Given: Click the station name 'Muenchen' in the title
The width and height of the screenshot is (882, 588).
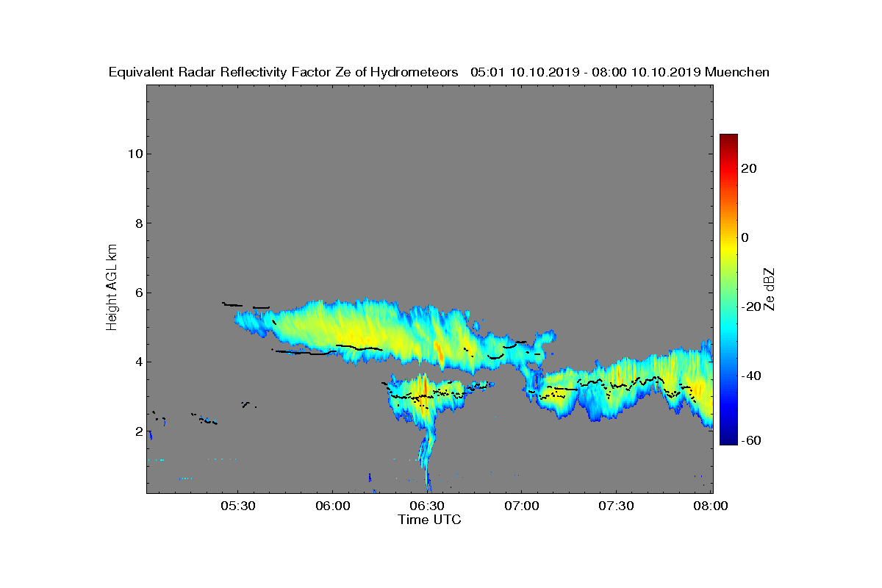Looking at the screenshot, I should 736,72.
